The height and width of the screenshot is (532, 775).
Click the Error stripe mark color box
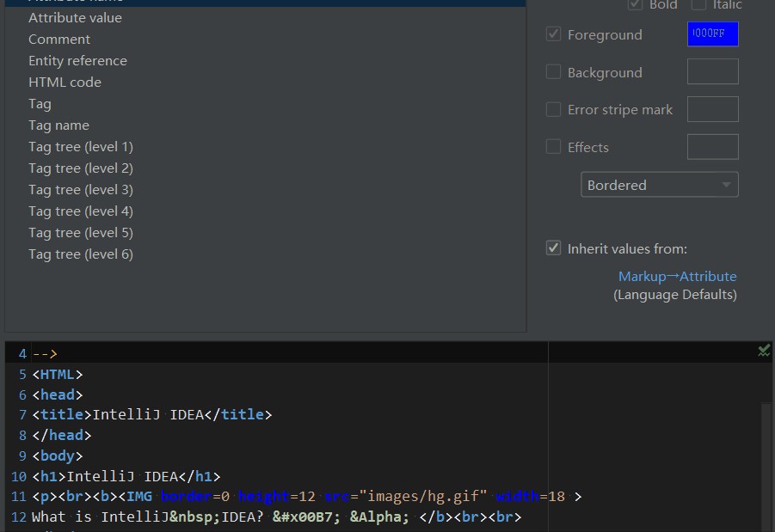[x=712, y=109]
